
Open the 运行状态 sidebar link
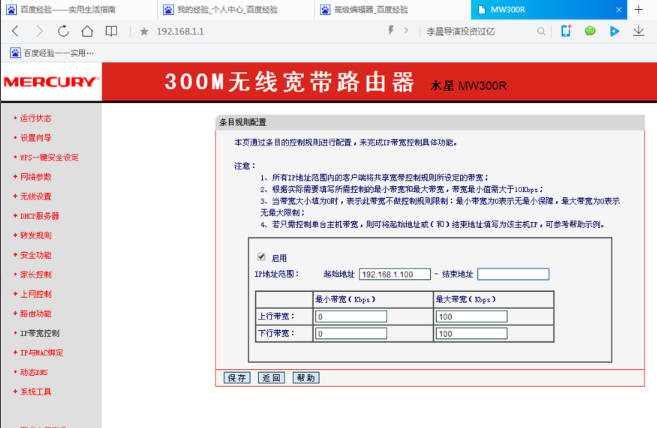tap(38, 118)
